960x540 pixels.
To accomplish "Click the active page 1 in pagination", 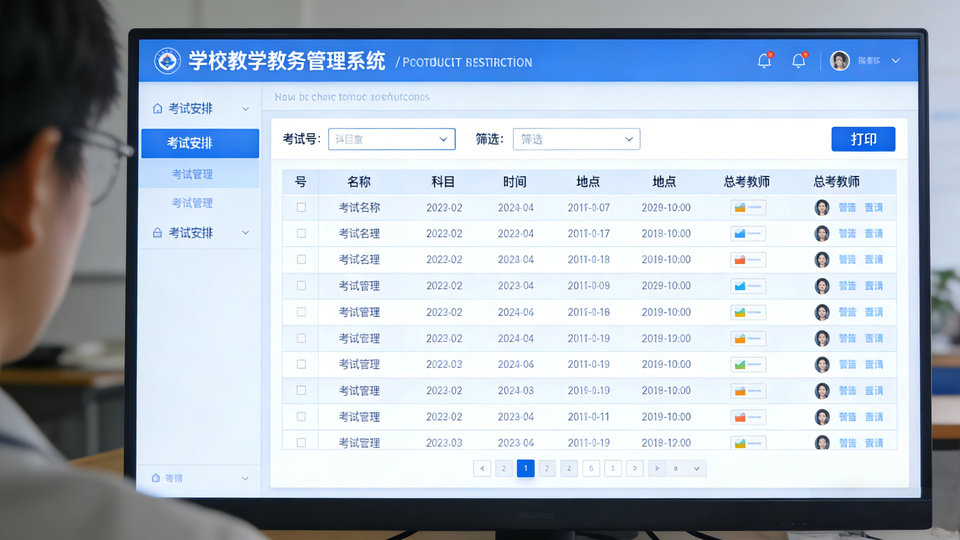I will [x=525, y=468].
